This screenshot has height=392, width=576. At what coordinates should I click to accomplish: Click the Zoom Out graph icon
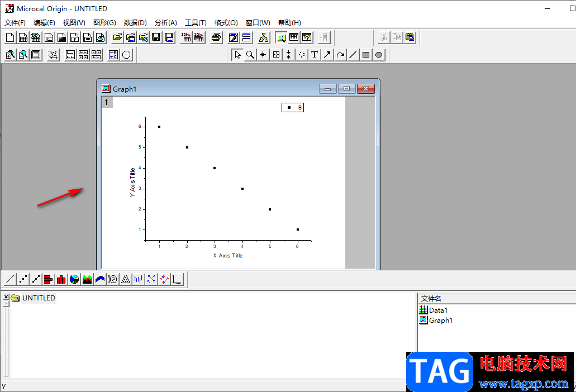click(x=23, y=55)
